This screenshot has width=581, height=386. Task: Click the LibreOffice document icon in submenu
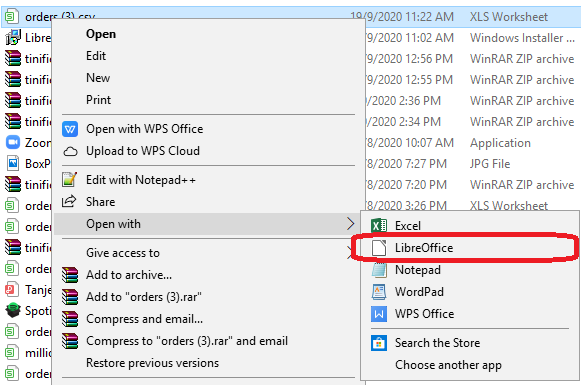379,248
